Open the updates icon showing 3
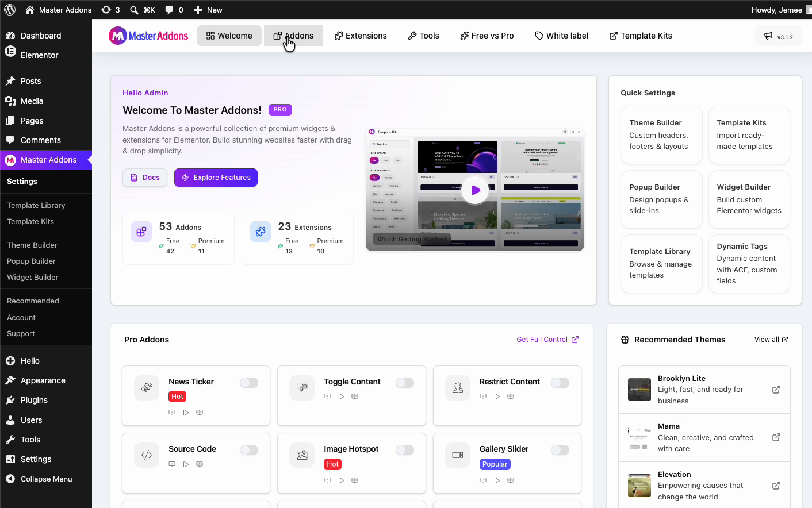This screenshot has height=508, width=812. (x=110, y=10)
